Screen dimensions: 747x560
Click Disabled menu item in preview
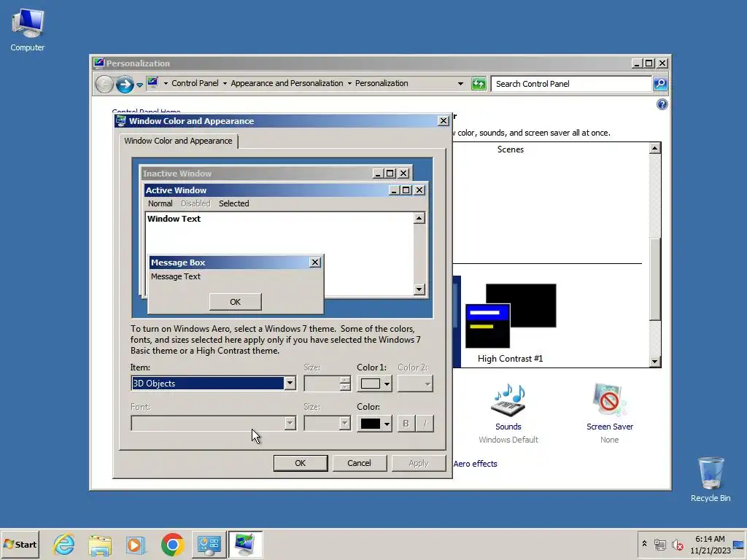coord(196,203)
